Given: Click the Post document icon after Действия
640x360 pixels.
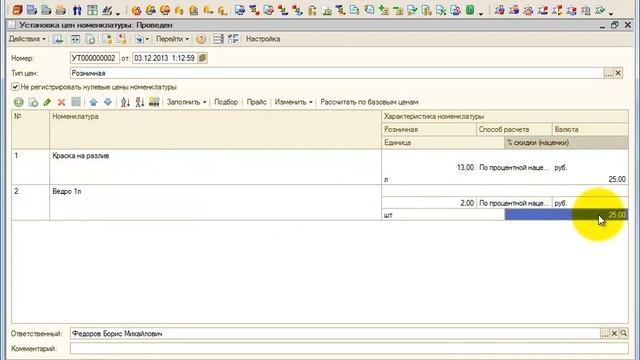Looking at the screenshot, I should [x=58, y=39].
